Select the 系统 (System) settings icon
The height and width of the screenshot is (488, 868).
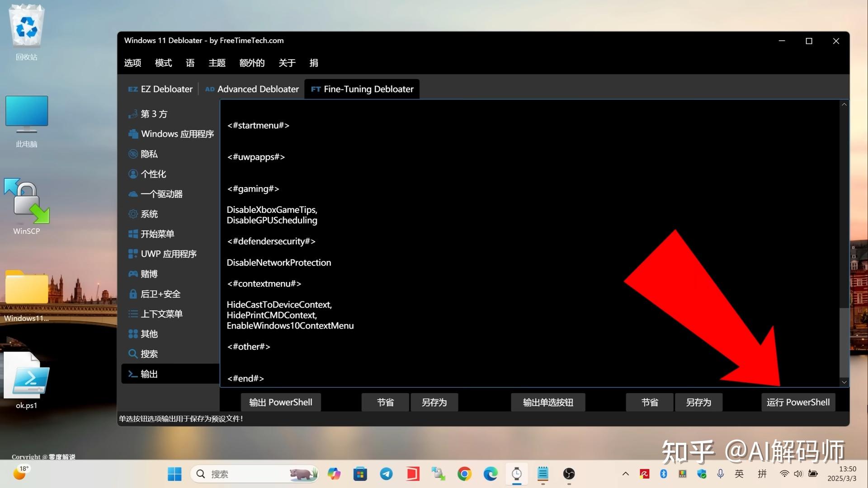(x=133, y=214)
